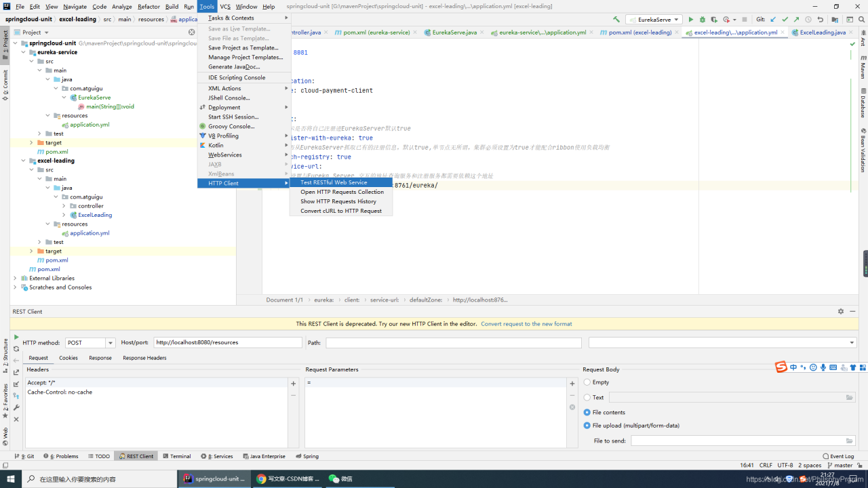Image resolution: width=868 pixels, height=488 pixels.
Task: Start the Debug session
Action: (x=702, y=19)
